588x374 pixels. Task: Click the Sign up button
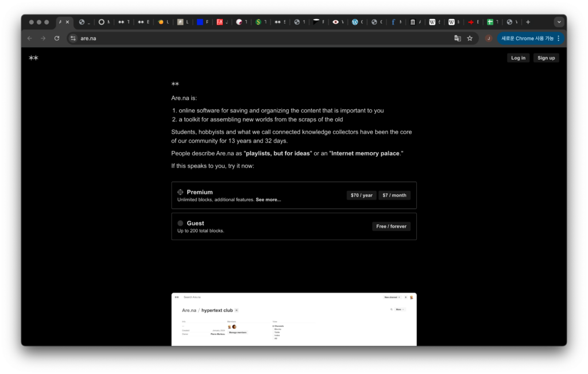(x=546, y=58)
